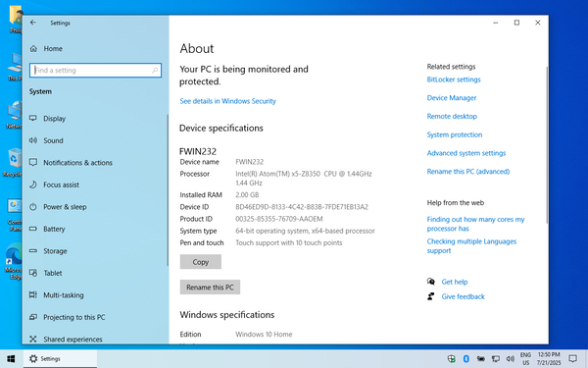Viewport: 588px width, 368px height.
Task: Go back using the Settings back arrow
Action: pyautogui.click(x=33, y=23)
